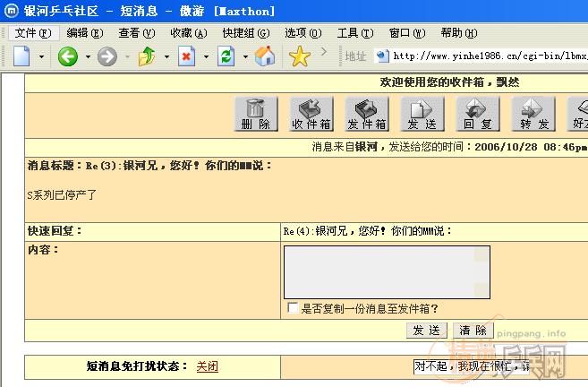Open the 发件箱 (Outbox) icon
The height and width of the screenshot is (387, 588).
pos(366,114)
